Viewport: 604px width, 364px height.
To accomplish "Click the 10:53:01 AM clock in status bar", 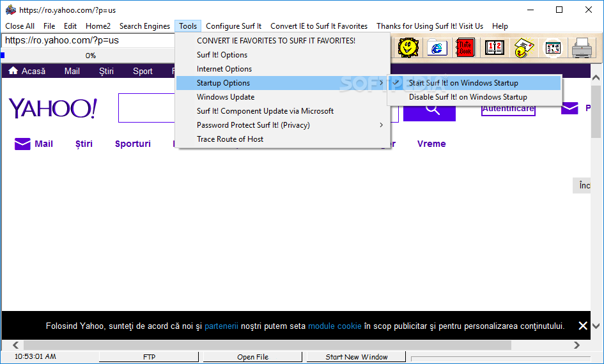I will (x=35, y=357).
